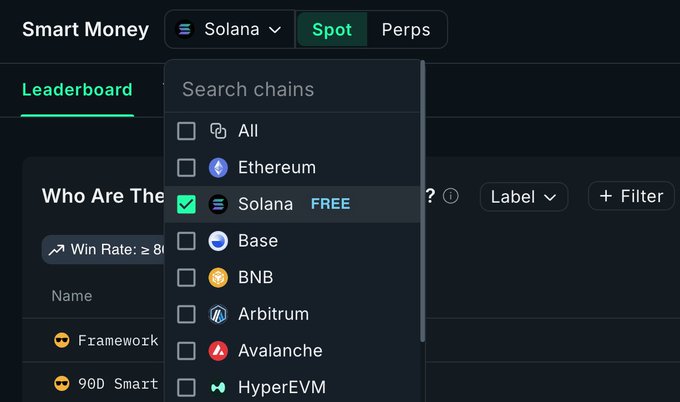Collapse the Solana chain selector dropdown
The width and height of the screenshot is (680, 402).
(230, 30)
